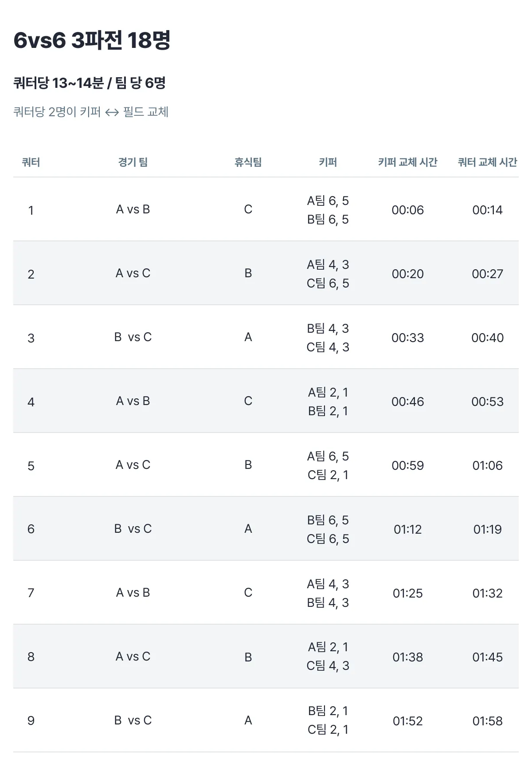Select the 경기 팀 column header
The width and height of the screenshot is (532, 779).
(133, 162)
